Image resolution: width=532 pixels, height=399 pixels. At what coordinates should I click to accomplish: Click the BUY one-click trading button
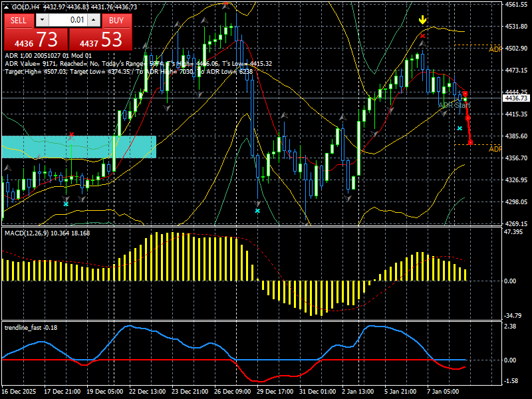coord(116,21)
